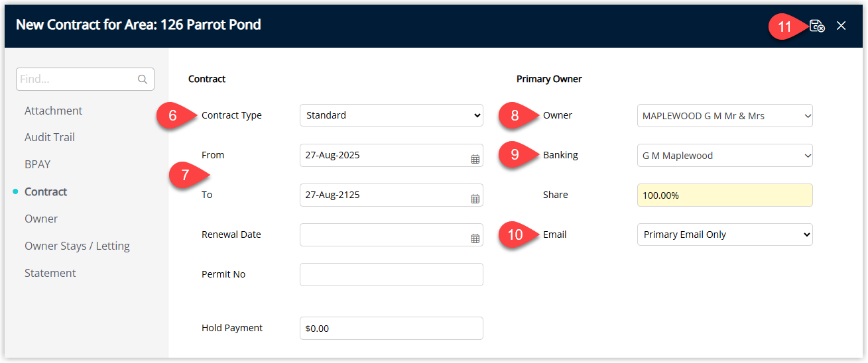
Task: Click the Renewal Date label
Action: pos(231,234)
